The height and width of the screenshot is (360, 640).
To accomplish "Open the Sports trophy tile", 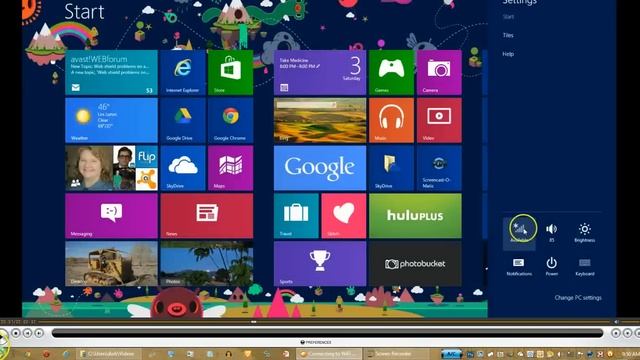I will click(320, 264).
